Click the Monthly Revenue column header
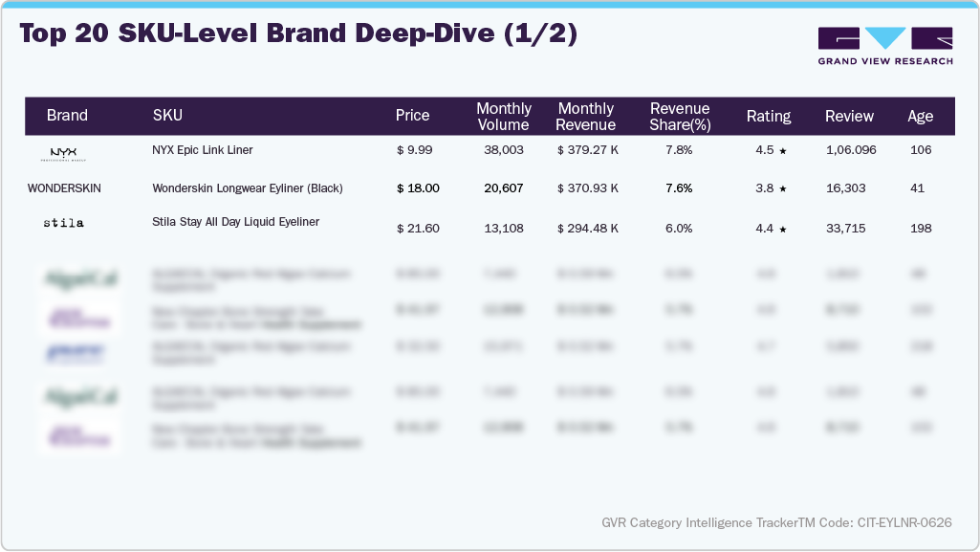Image resolution: width=980 pixels, height=552 pixels. (x=586, y=117)
